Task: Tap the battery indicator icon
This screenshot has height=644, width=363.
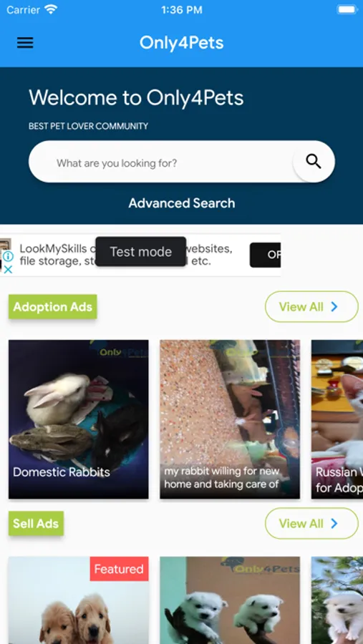Action: click(x=347, y=9)
